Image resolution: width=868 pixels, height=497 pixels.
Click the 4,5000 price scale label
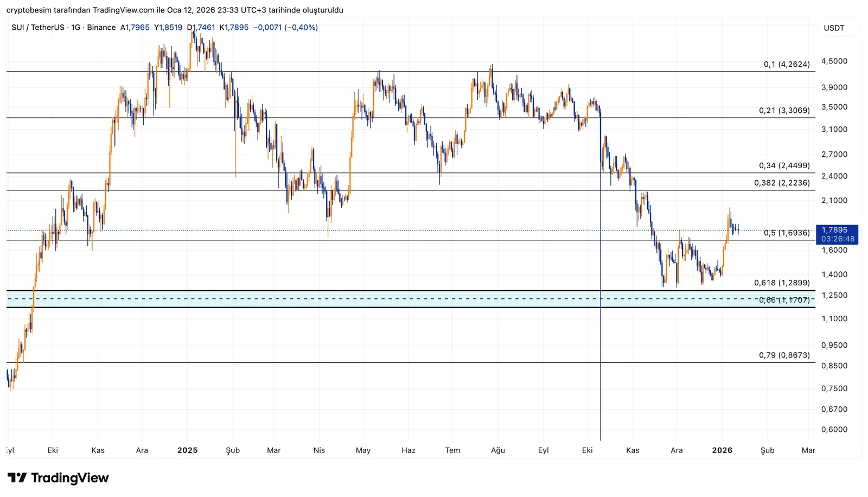pyautogui.click(x=834, y=61)
